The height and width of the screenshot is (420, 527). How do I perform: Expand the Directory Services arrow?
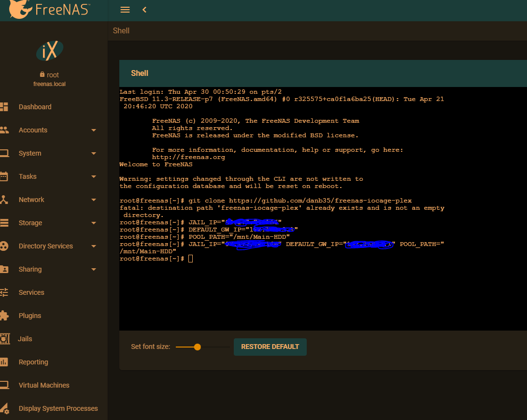pos(94,246)
